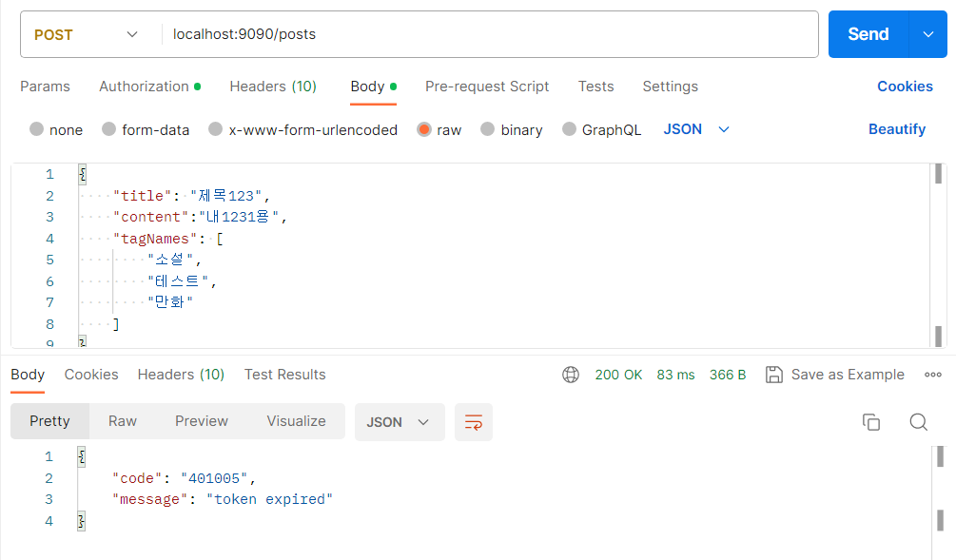Switch to the Authorization tab
The image size is (956, 560).
(149, 87)
